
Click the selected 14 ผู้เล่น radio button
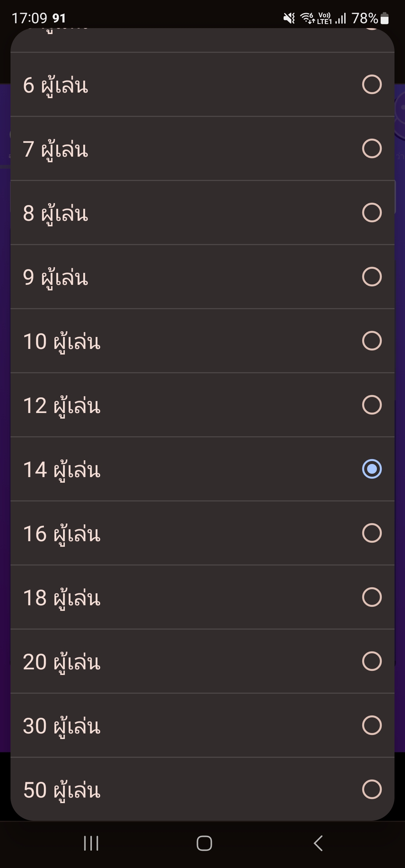point(372,469)
